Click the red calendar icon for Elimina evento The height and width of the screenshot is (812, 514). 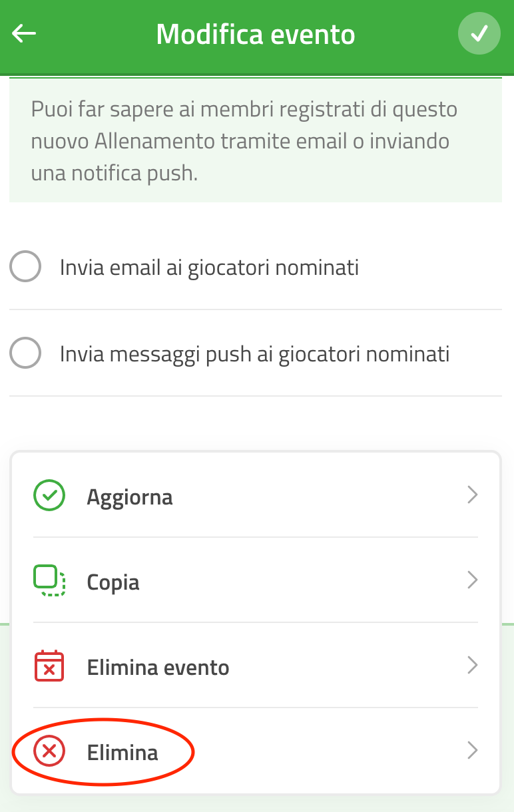coord(49,666)
